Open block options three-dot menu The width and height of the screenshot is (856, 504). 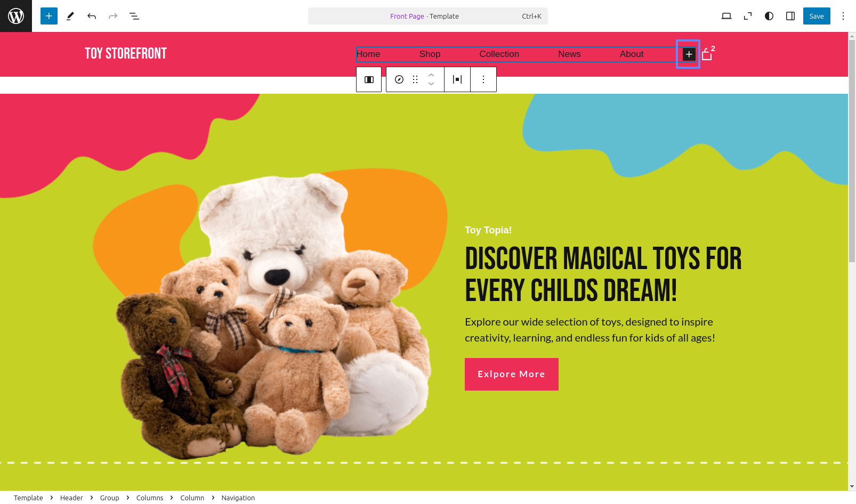click(x=483, y=79)
